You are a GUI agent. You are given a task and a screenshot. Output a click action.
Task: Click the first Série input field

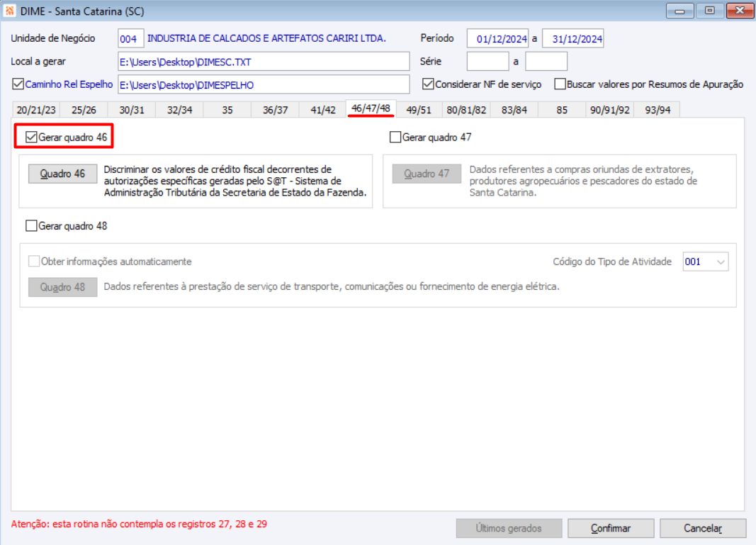point(487,61)
